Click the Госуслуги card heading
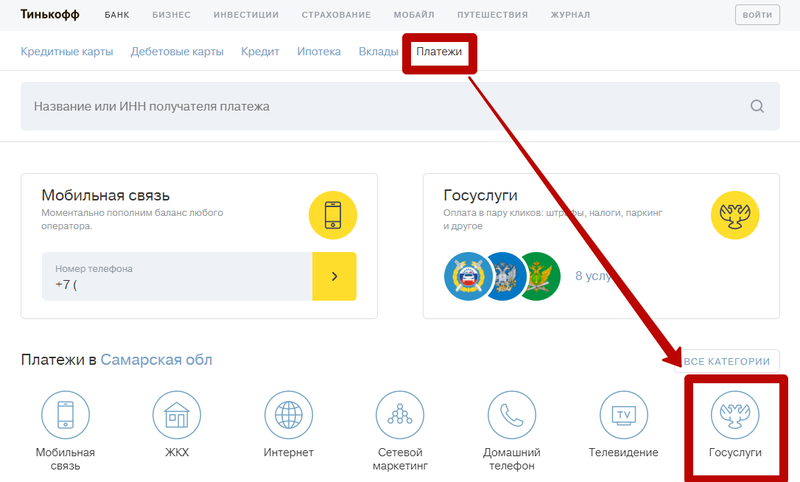Screen dimensions: 800x482 pyautogui.click(x=480, y=195)
